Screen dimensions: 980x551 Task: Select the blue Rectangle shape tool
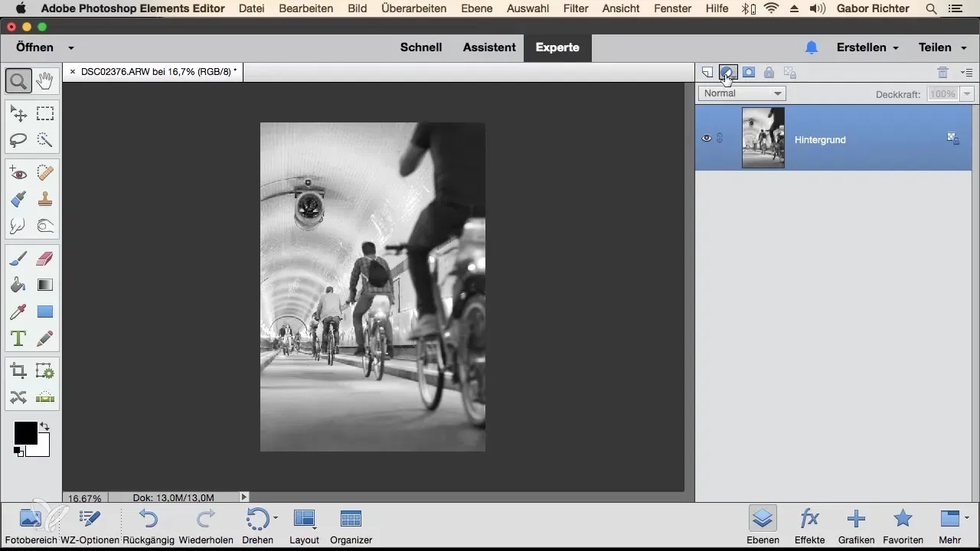coord(45,311)
